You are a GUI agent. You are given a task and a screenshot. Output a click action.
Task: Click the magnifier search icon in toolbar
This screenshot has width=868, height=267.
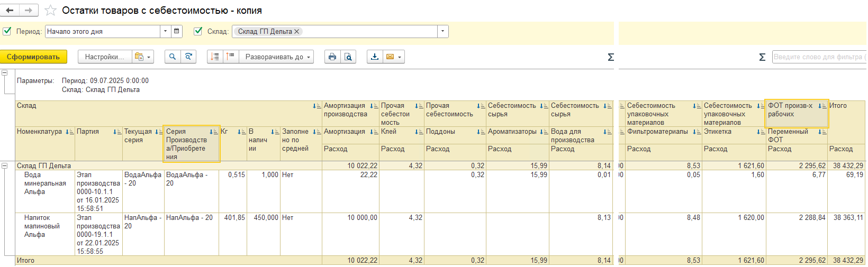tap(173, 57)
